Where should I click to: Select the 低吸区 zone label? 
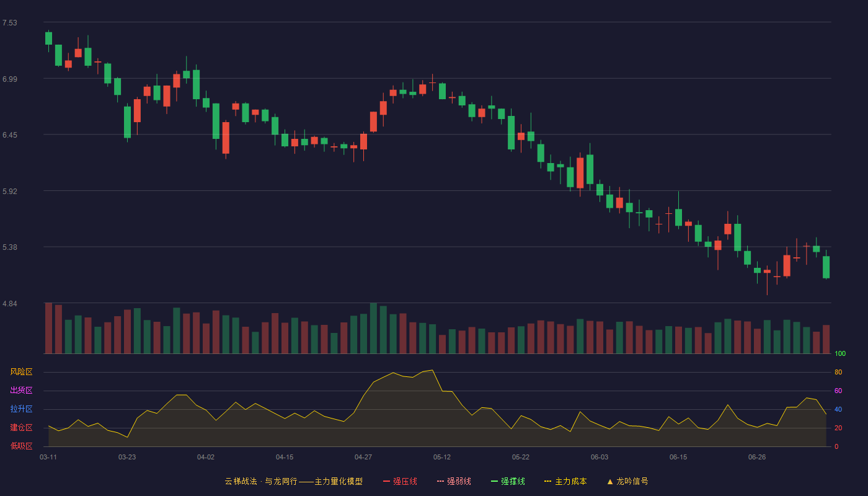point(21,446)
